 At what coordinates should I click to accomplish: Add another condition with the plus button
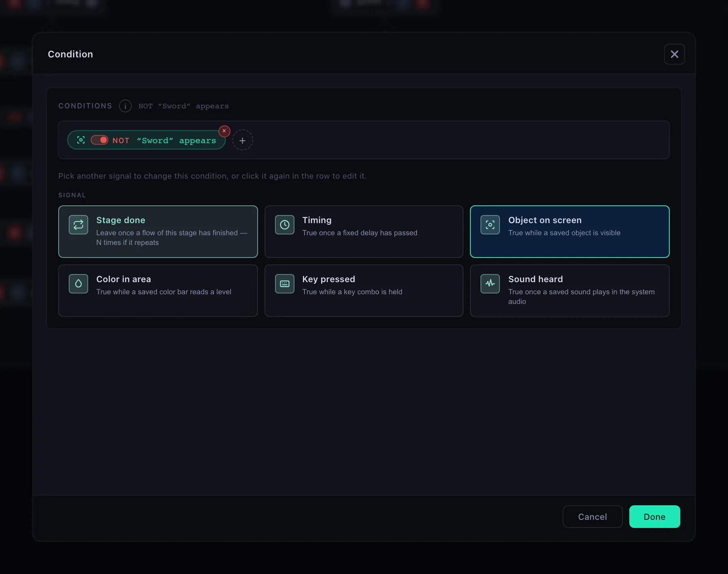click(x=242, y=140)
